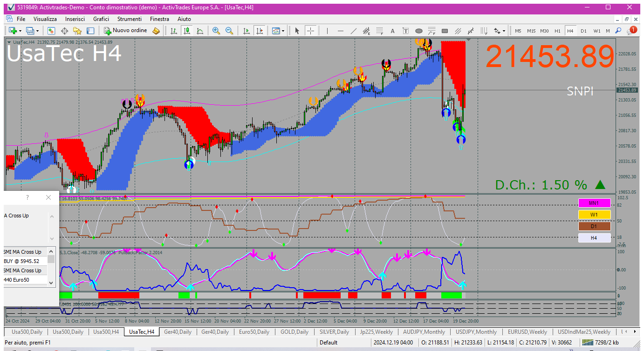Open the File menu
644x351 pixels.
[x=21, y=19]
